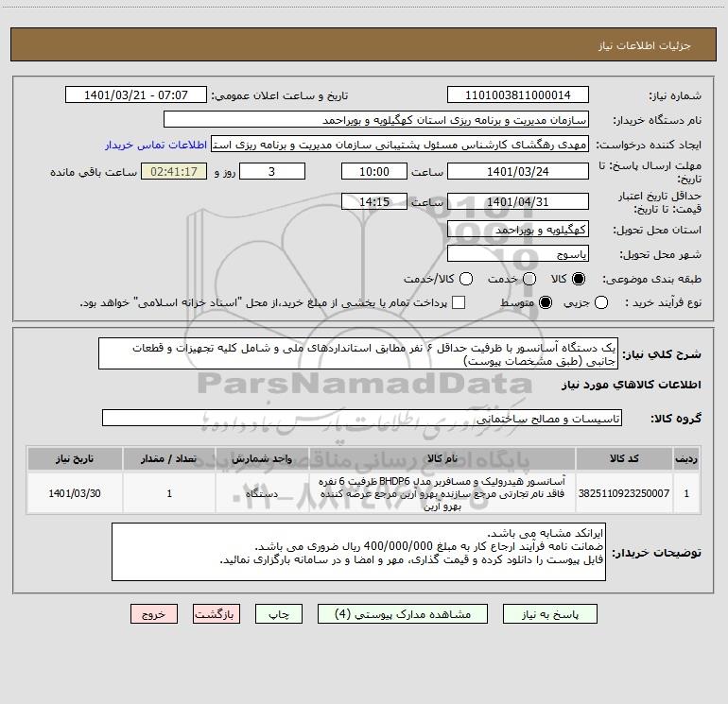Click the تعداد / مقدار column header
Screen dimensions: 728x704
click(x=169, y=458)
